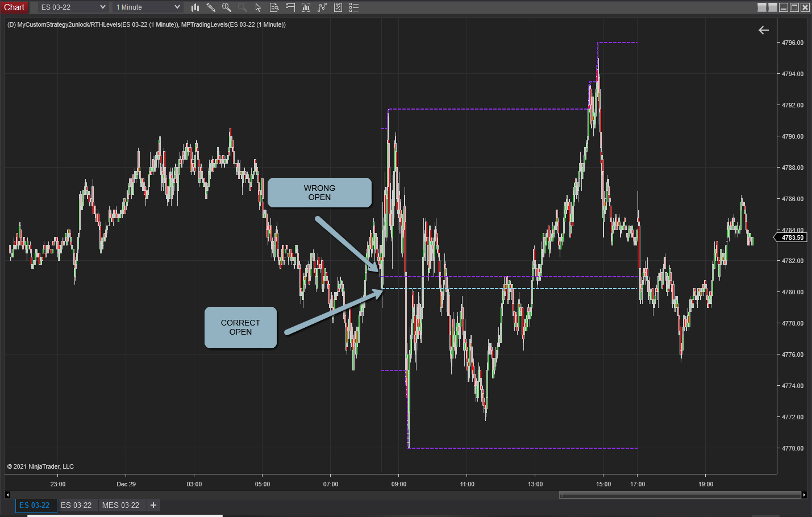Viewport: 812px width, 517px height.
Task: Open the list-style properties icon
Action: [354, 7]
